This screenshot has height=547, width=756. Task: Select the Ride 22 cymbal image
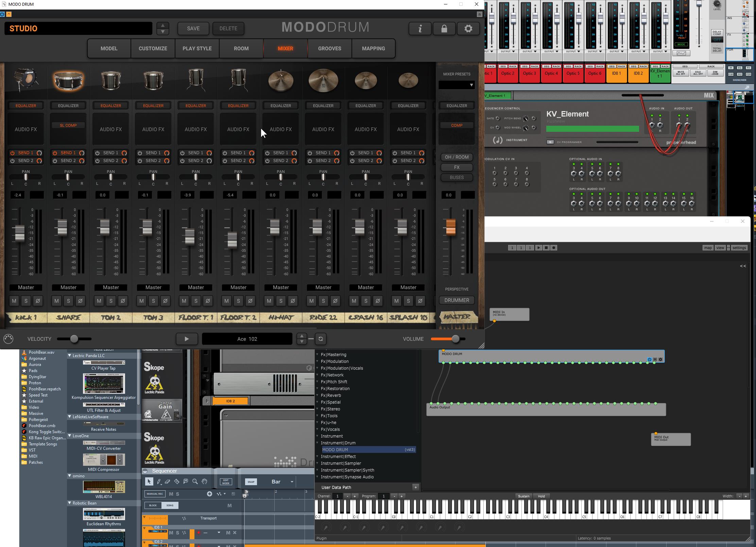point(323,81)
